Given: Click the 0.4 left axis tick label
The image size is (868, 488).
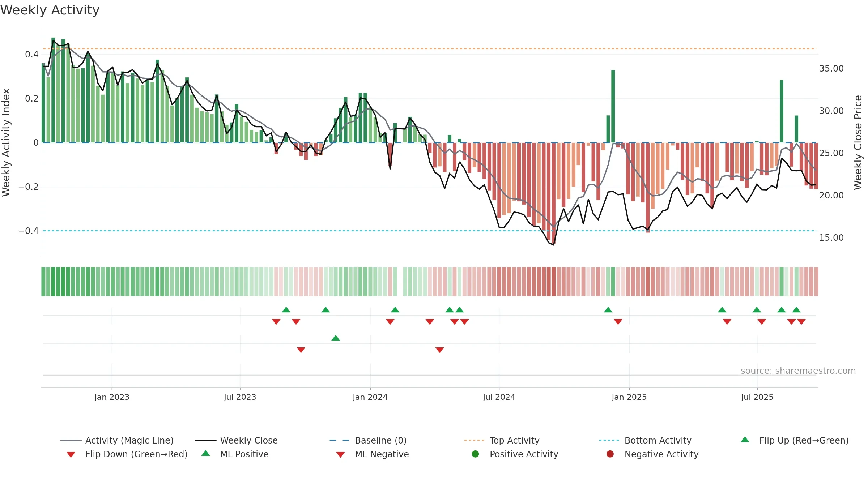Looking at the screenshot, I should (x=32, y=54).
